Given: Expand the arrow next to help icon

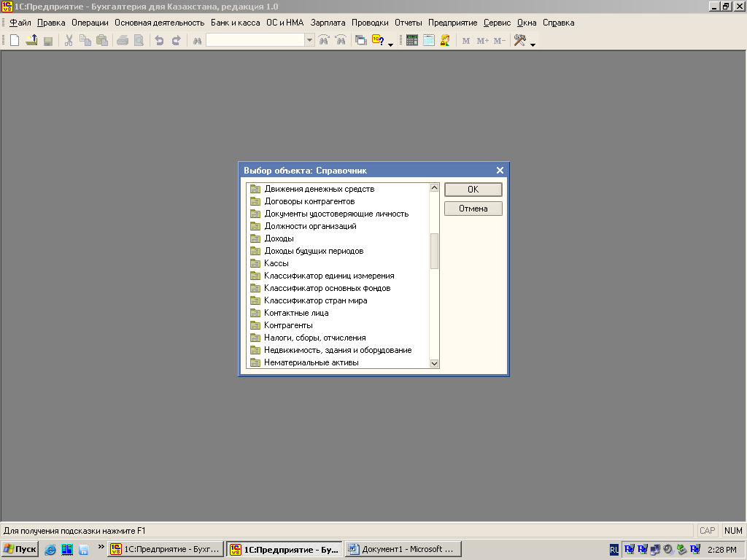Looking at the screenshot, I should click(x=391, y=44).
